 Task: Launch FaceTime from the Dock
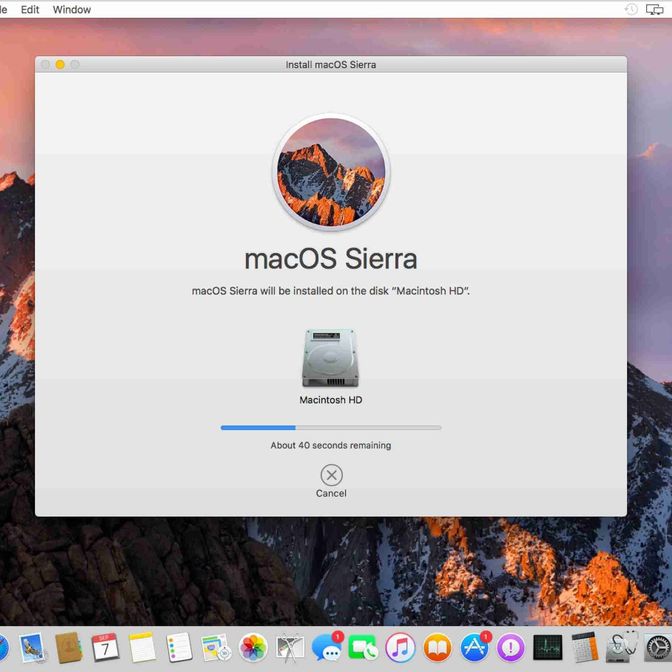click(363, 648)
